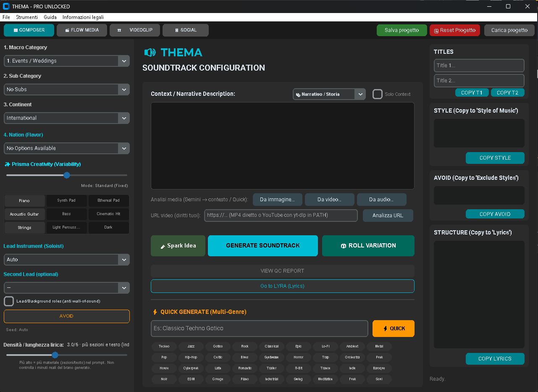
Task: Enable Lead/Background roles checkbox
Action: (x=9, y=301)
